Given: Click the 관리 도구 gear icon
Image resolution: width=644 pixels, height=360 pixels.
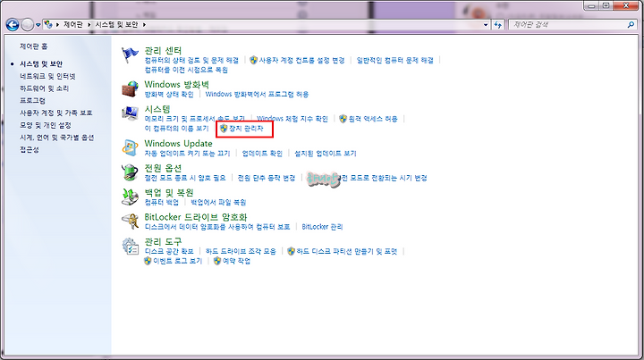Looking at the screenshot, I should tap(131, 246).
